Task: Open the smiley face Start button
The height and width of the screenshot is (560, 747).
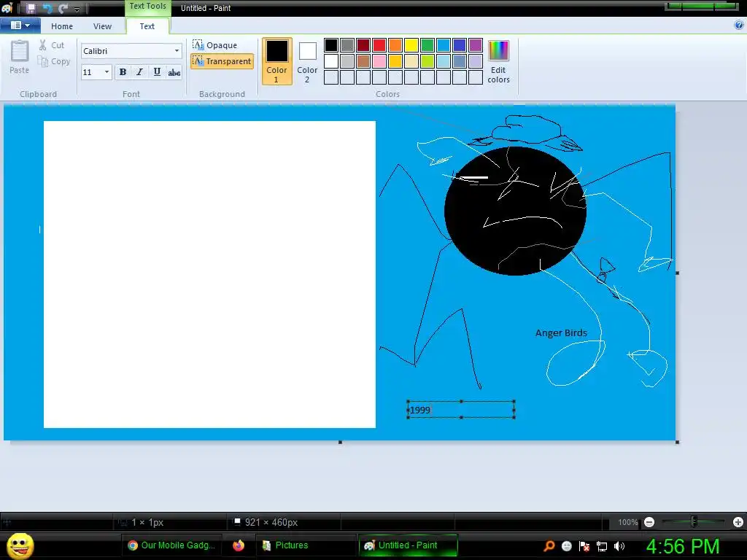Action: point(20,545)
